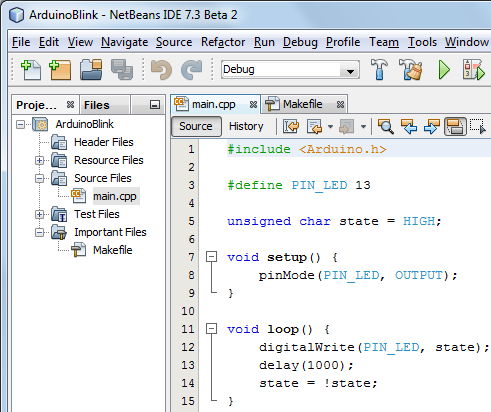Click the Open Project toolbar icon
The width and height of the screenshot is (491, 412).
coord(91,70)
